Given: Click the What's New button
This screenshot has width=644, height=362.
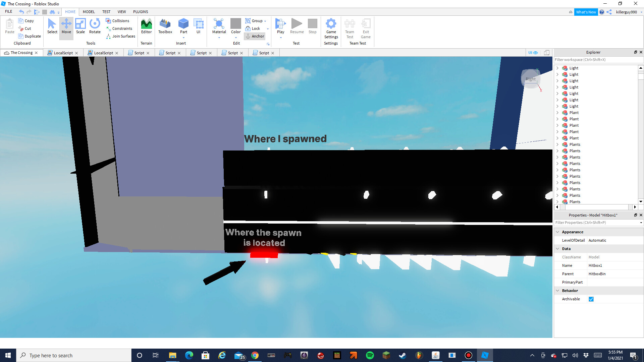Looking at the screenshot, I should [586, 12].
